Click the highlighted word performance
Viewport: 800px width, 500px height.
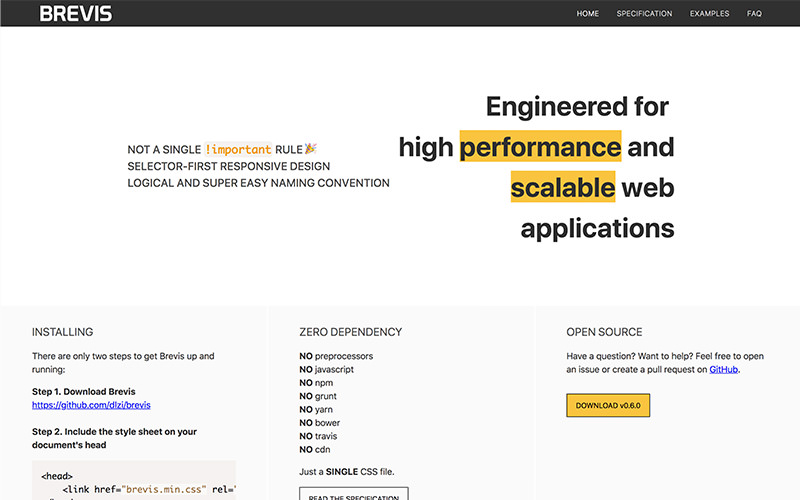click(x=540, y=146)
